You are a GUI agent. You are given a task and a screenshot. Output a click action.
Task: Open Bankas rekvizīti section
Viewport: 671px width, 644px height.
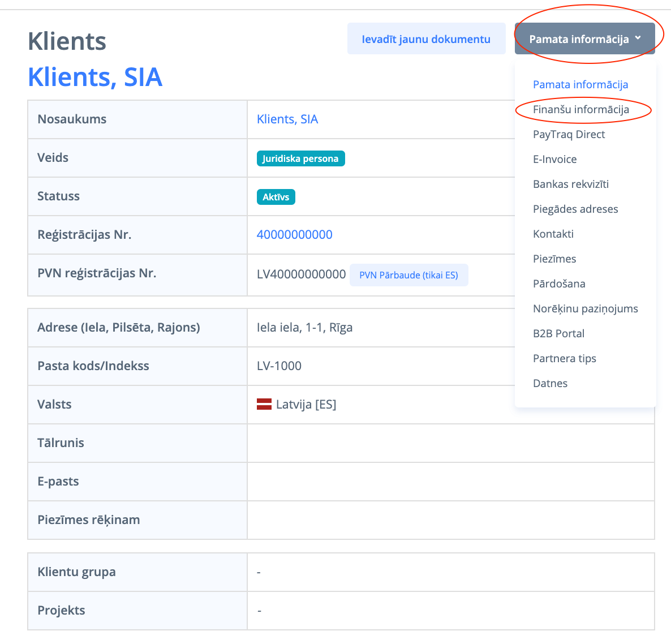click(x=570, y=184)
